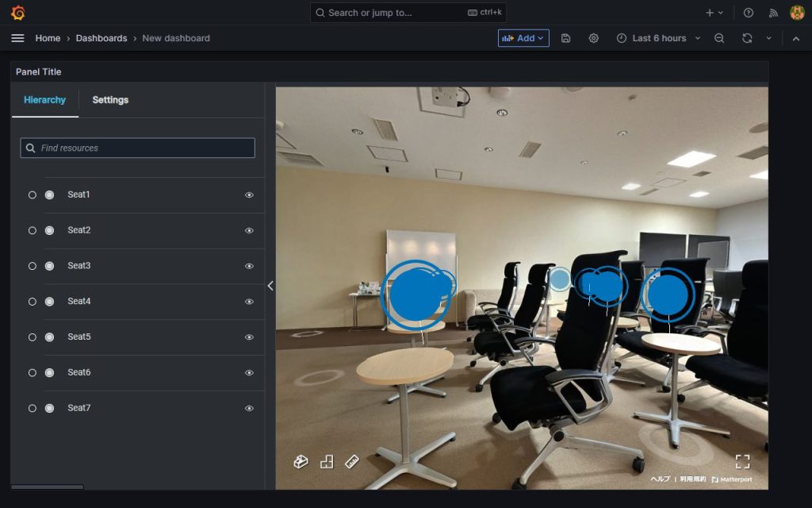Image resolution: width=812 pixels, height=508 pixels.
Task: Click the Matterport logo in the viewer
Action: [732, 479]
